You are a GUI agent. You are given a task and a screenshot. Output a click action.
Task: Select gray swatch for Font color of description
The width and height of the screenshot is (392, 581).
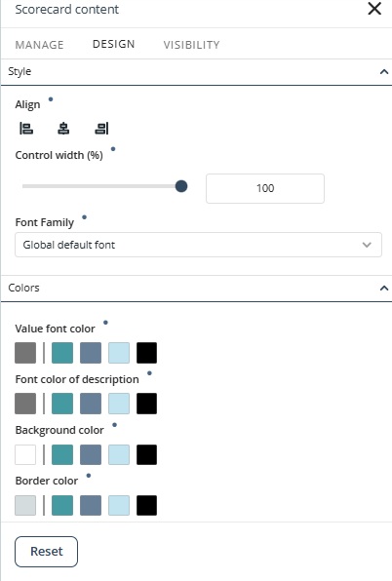click(25, 404)
